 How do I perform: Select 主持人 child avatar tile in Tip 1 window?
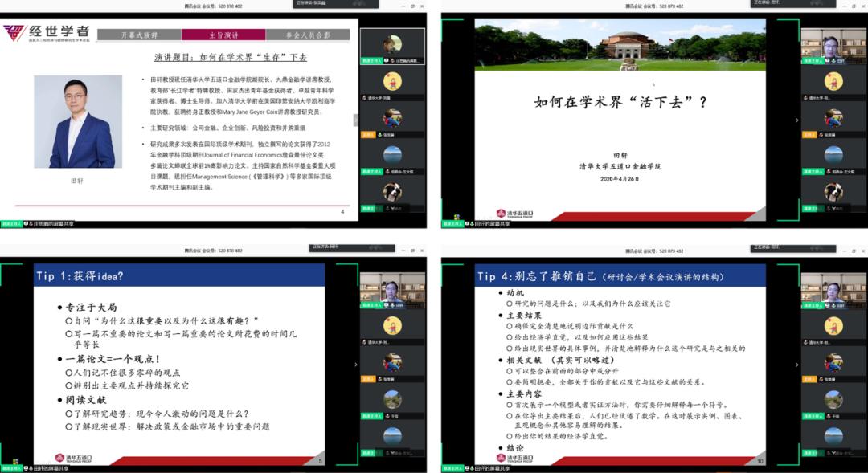pyautogui.click(x=392, y=365)
